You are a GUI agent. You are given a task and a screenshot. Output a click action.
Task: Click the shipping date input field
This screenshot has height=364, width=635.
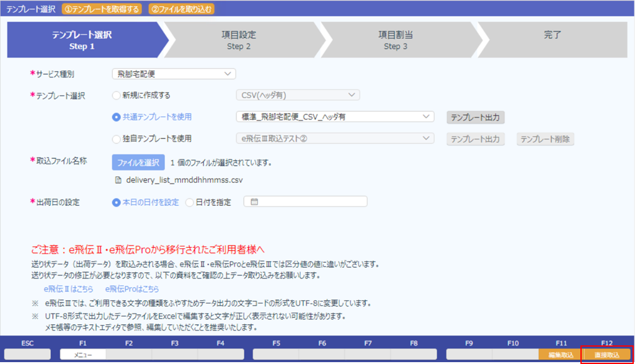(x=305, y=202)
